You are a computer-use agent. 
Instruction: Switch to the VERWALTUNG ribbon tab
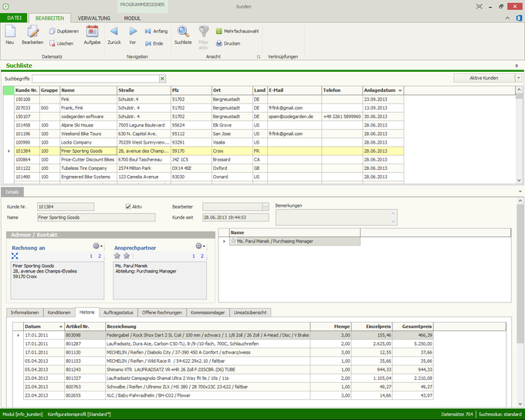[x=93, y=17]
